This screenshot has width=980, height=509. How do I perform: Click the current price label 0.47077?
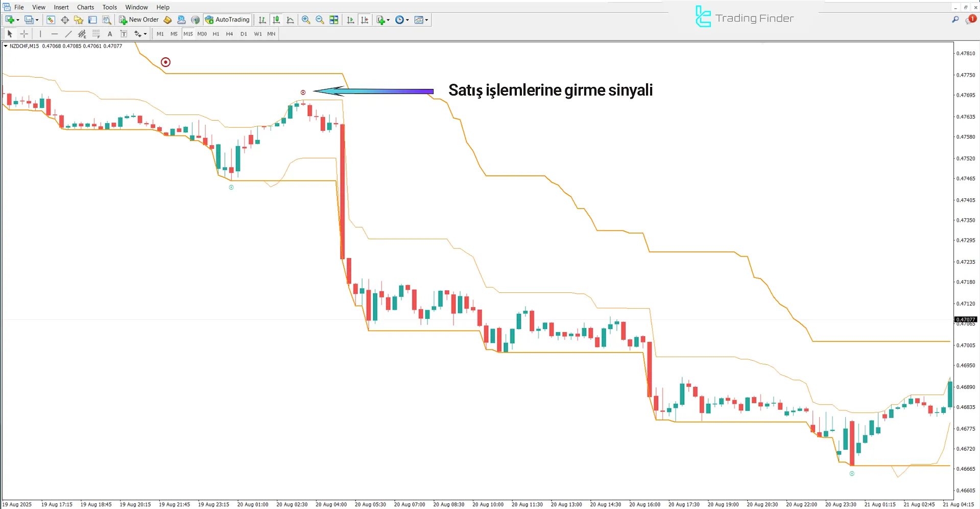pyautogui.click(x=965, y=319)
